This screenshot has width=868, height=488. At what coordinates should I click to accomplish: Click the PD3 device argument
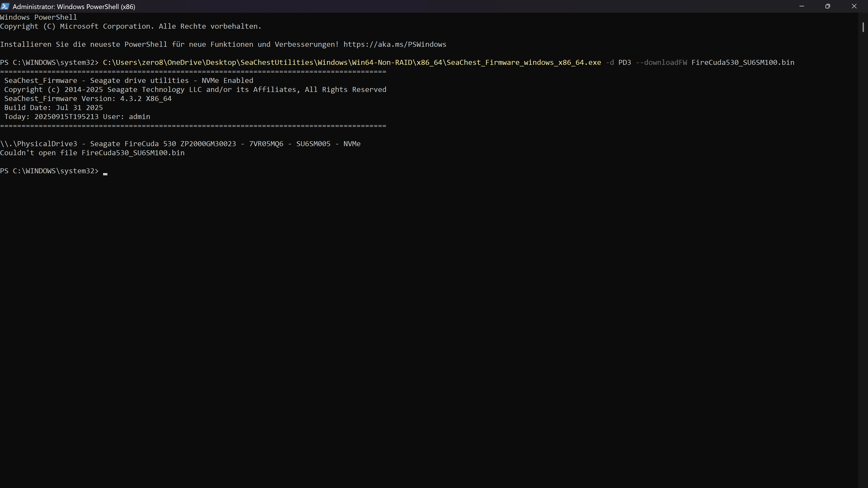624,63
